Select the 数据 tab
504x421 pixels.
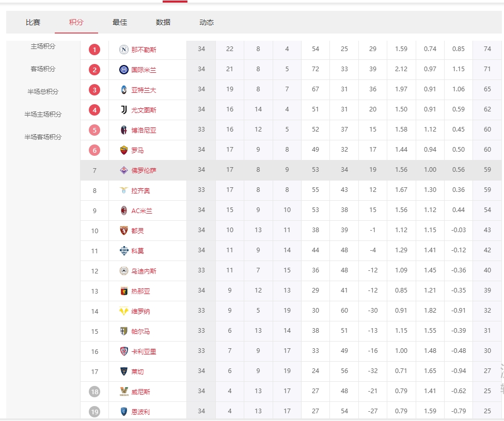[163, 22]
